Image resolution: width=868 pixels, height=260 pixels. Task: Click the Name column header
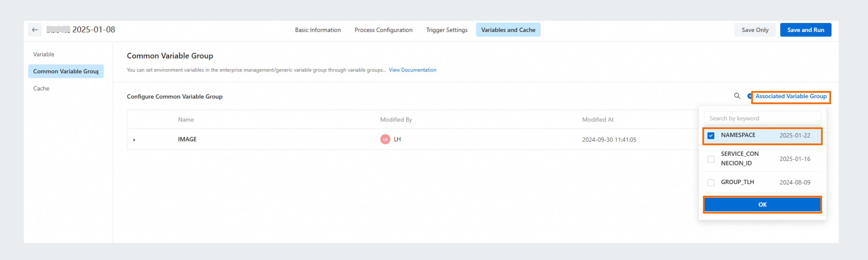tap(186, 119)
